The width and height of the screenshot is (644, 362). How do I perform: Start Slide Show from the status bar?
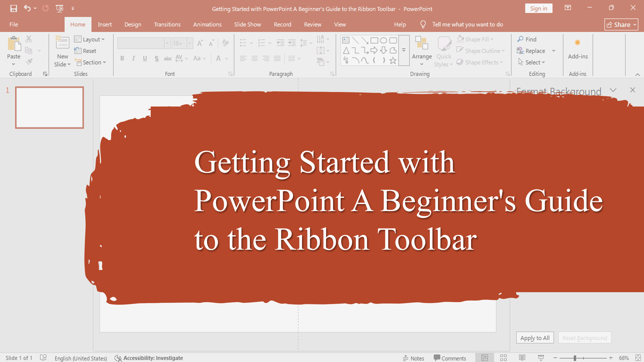(x=540, y=357)
